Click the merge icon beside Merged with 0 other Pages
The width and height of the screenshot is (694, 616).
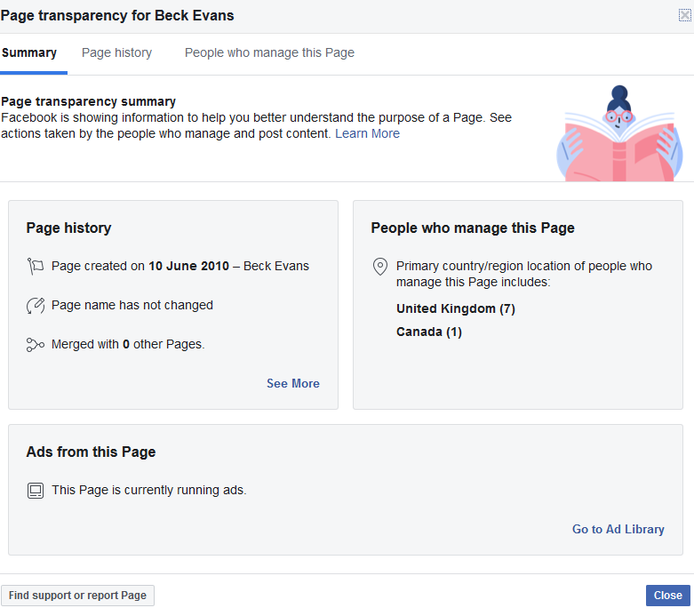click(x=36, y=345)
